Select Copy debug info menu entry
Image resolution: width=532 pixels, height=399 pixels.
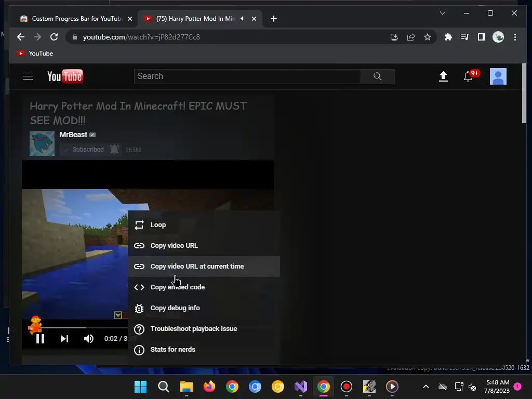204,308
